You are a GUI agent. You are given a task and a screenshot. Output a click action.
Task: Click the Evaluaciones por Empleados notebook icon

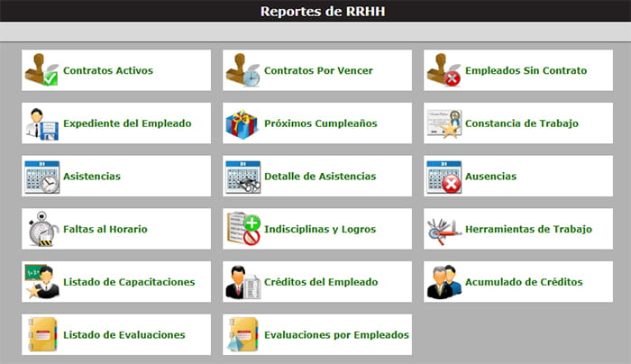coord(242,334)
